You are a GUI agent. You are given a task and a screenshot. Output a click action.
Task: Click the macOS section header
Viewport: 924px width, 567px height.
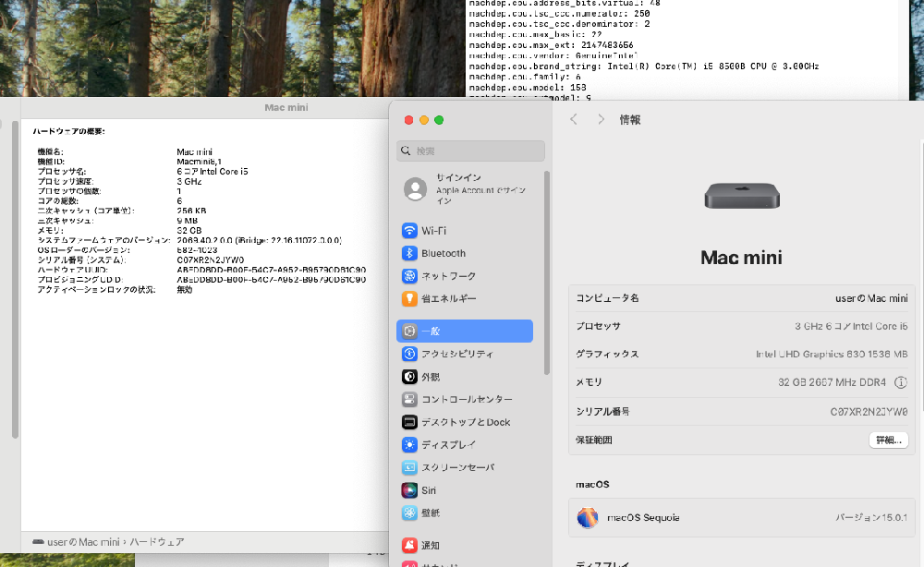click(592, 485)
